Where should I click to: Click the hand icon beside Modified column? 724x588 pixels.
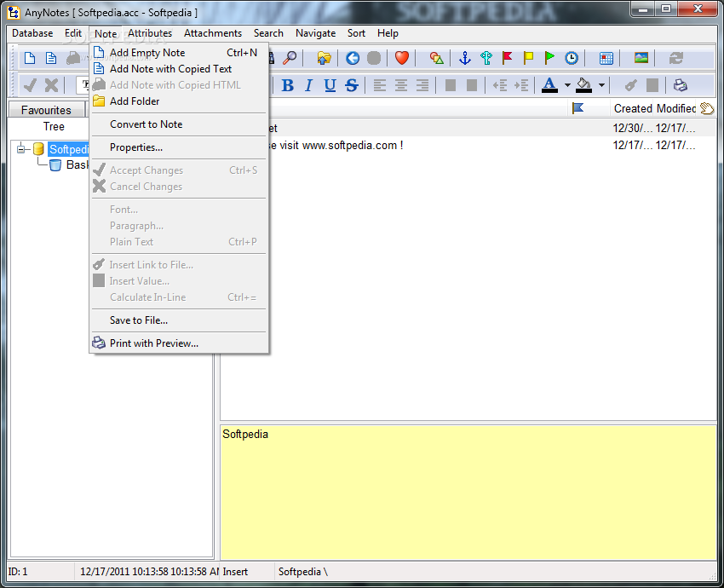707,108
